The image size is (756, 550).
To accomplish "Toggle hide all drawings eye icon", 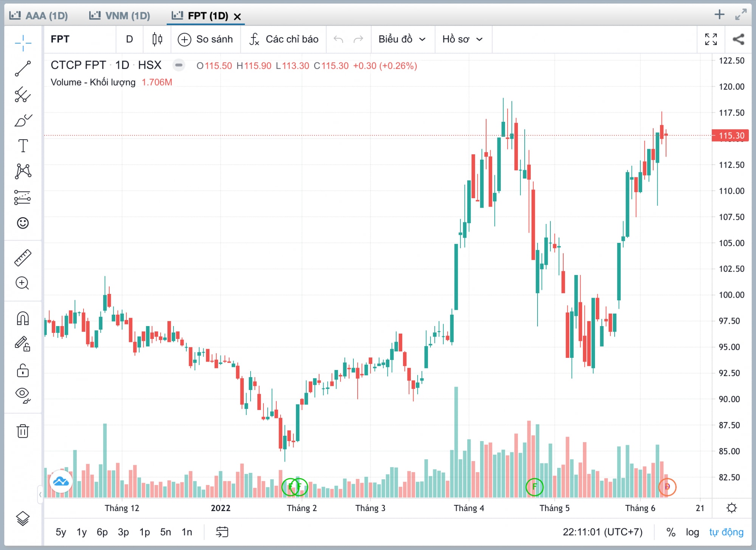I will [x=23, y=396].
